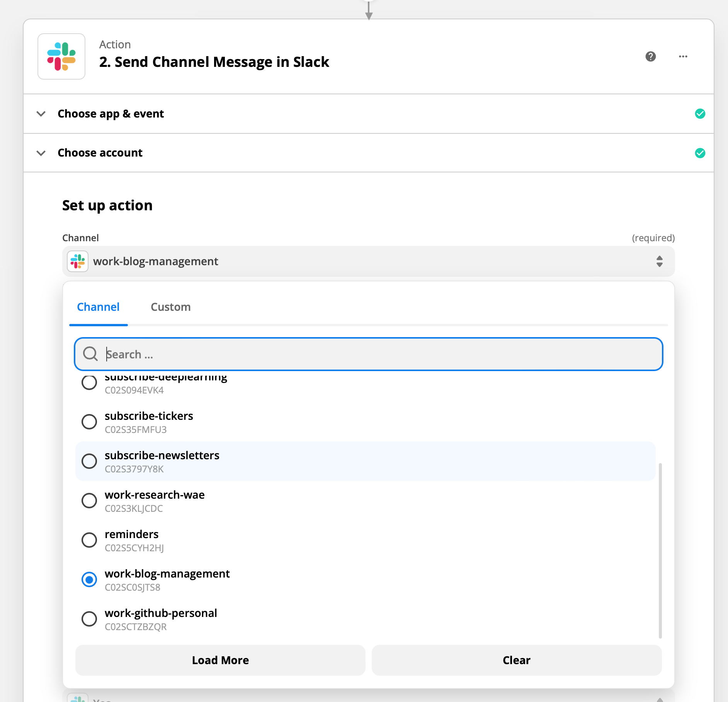The image size is (728, 702).
Task: Click the Slack icon in the Channel field
Action: tap(78, 261)
